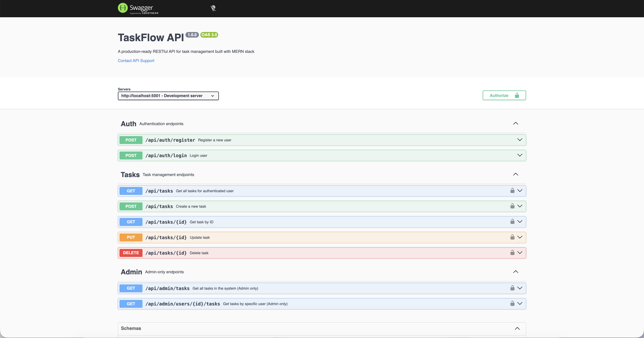
Task: Click the OAS 3.0 badge
Action: 209,35
